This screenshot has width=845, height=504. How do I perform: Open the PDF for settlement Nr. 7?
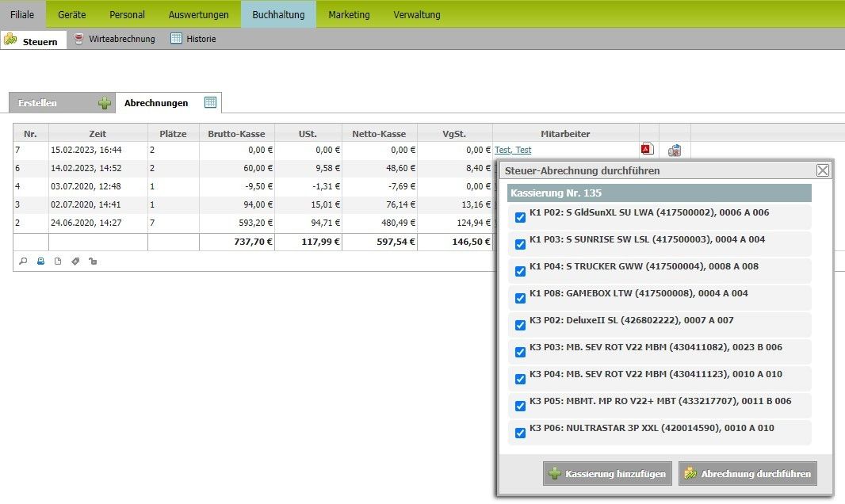(x=647, y=149)
